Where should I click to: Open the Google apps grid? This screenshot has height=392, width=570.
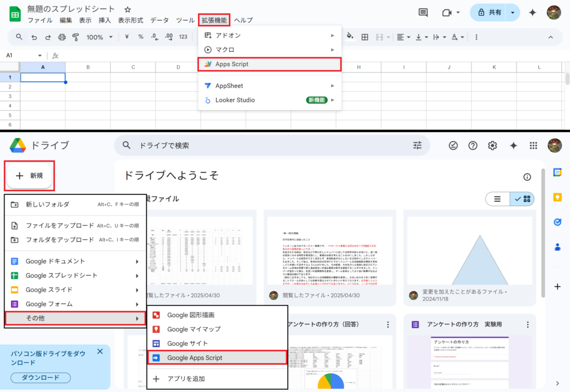[x=533, y=145]
